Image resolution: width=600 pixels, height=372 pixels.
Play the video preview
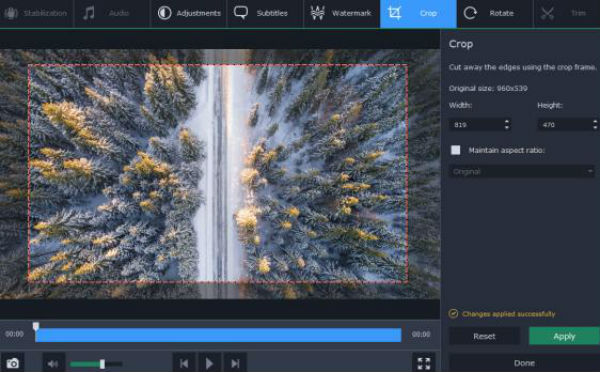209,363
